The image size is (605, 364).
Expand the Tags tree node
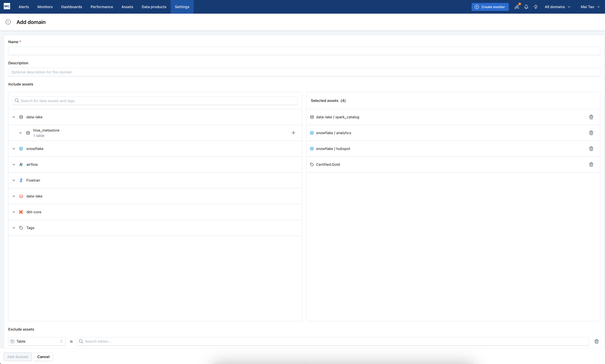click(x=14, y=228)
